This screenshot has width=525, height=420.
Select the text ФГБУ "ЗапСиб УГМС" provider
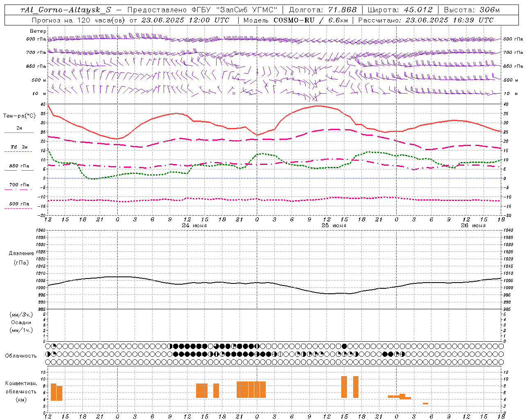[x=234, y=10]
